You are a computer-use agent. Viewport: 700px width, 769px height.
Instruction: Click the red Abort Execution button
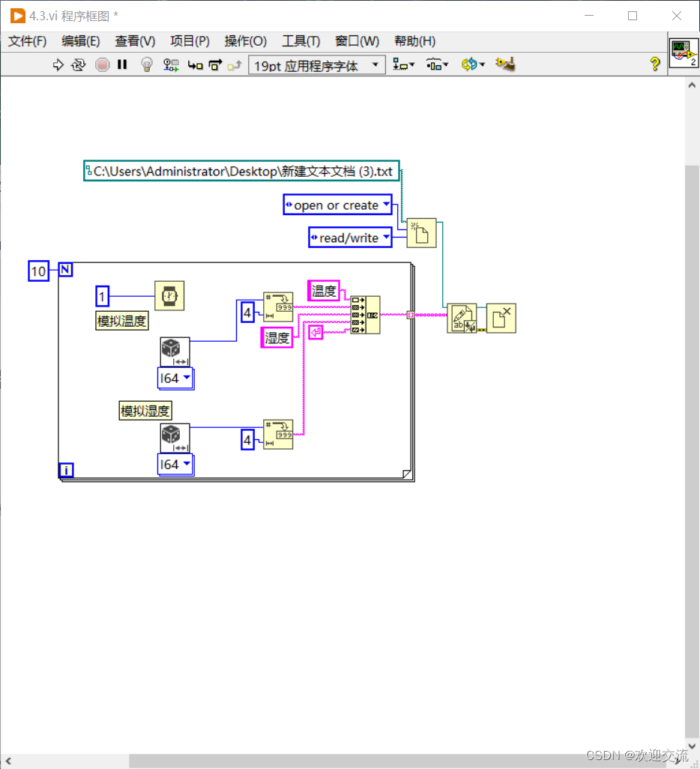(102, 64)
